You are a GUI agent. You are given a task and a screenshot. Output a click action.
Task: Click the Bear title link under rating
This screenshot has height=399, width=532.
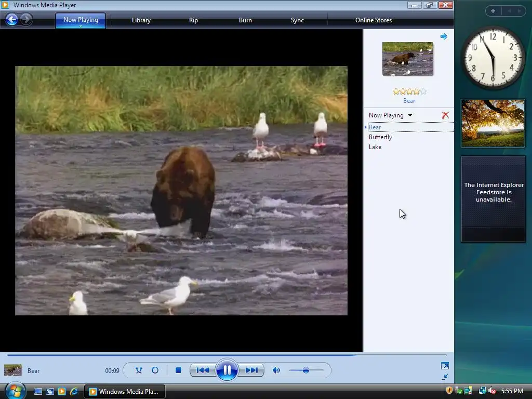409,101
